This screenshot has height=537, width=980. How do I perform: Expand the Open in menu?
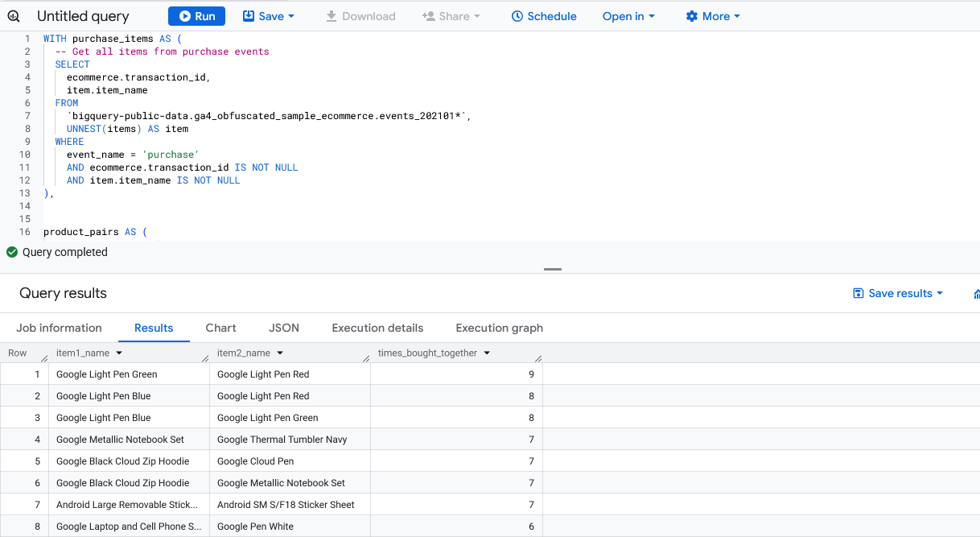[628, 16]
